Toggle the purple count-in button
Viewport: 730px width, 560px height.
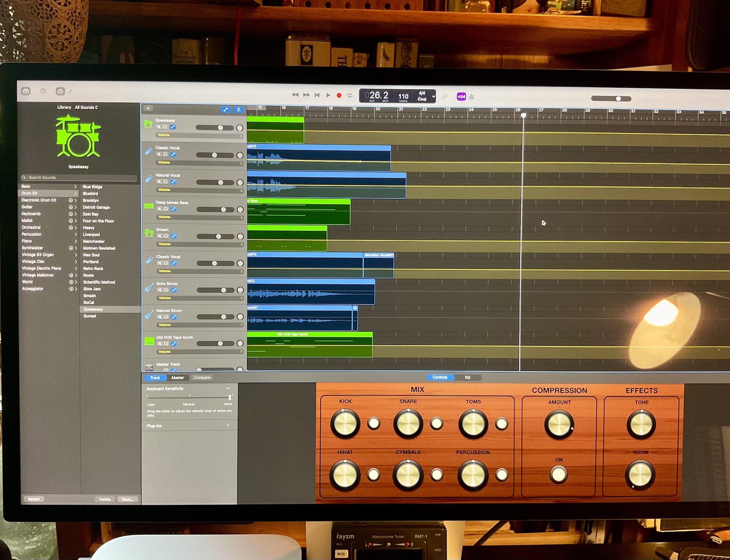coord(461,97)
